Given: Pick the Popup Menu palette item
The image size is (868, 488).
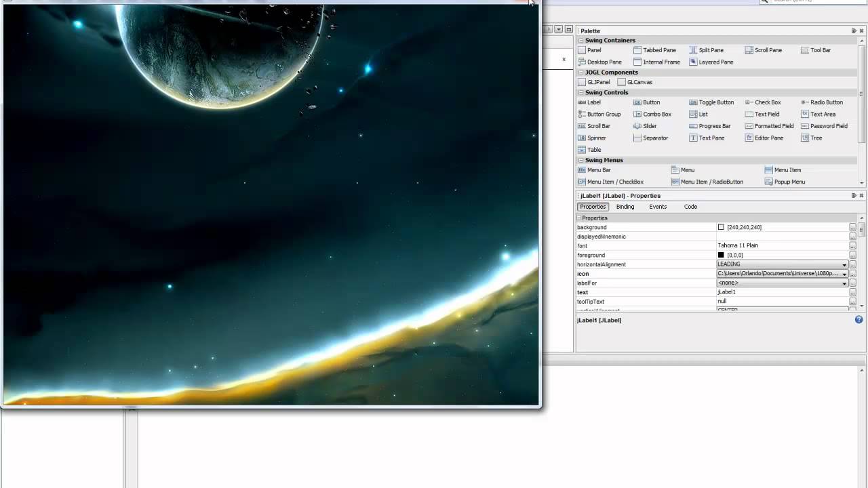Looking at the screenshot, I should (x=785, y=182).
